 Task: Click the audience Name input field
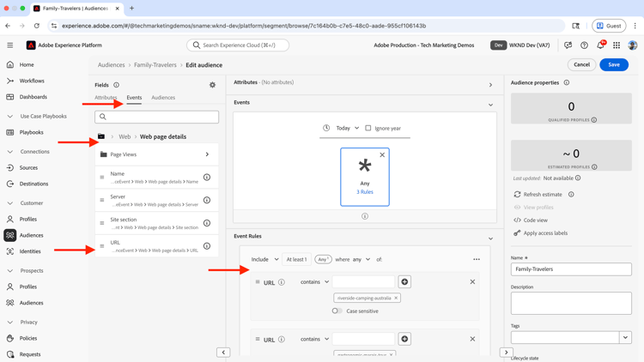[x=571, y=269]
